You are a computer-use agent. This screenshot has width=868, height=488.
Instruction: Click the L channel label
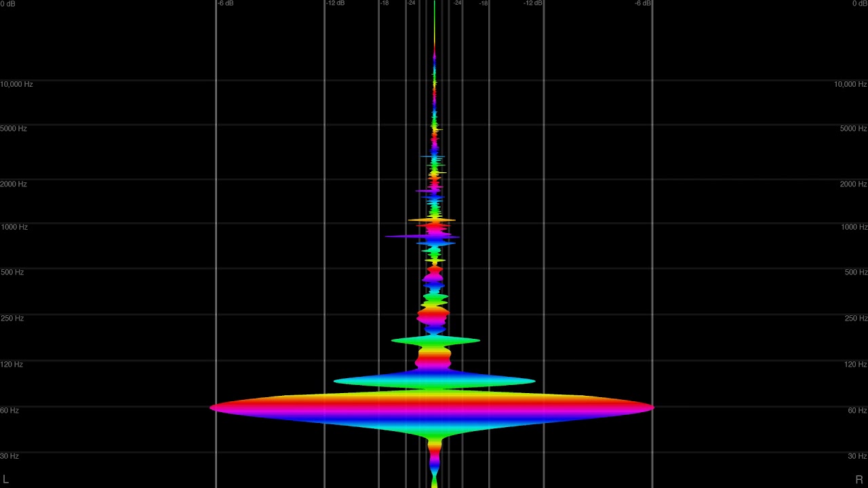[x=5, y=479]
